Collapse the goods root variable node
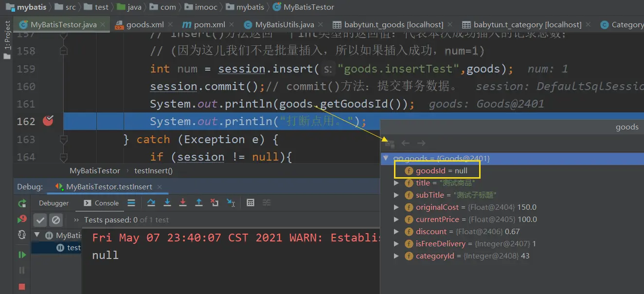The width and height of the screenshot is (644, 294). [x=386, y=158]
